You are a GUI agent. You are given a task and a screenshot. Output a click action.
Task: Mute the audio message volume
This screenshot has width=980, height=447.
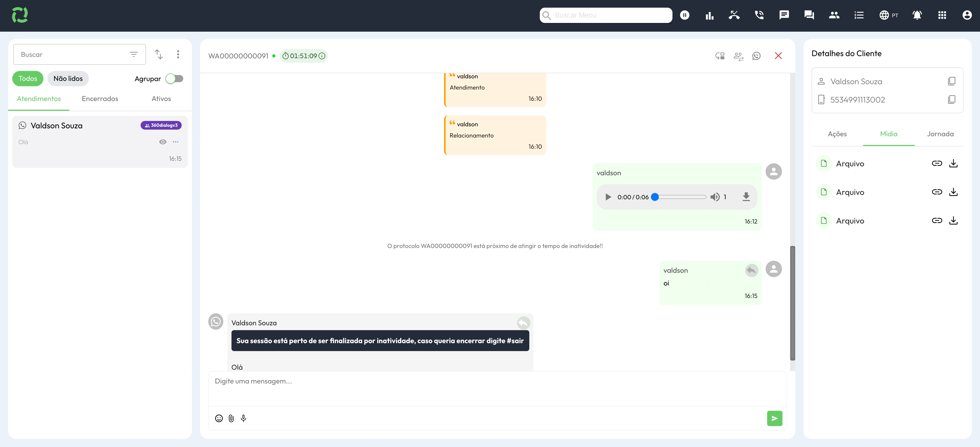(715, 197)
